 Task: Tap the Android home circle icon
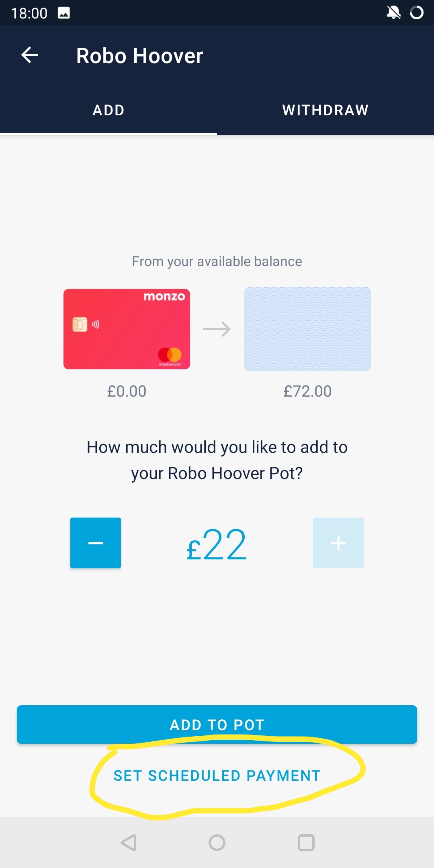click(217, 843)
